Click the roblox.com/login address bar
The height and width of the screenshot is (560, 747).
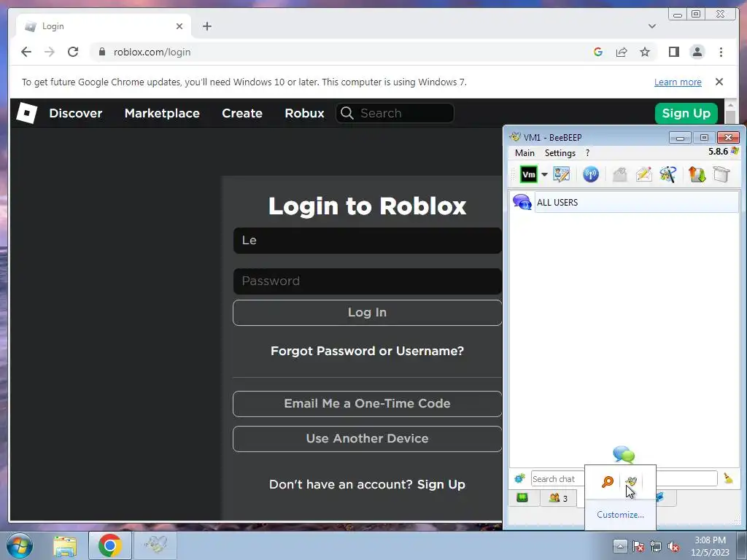[152, 52]
